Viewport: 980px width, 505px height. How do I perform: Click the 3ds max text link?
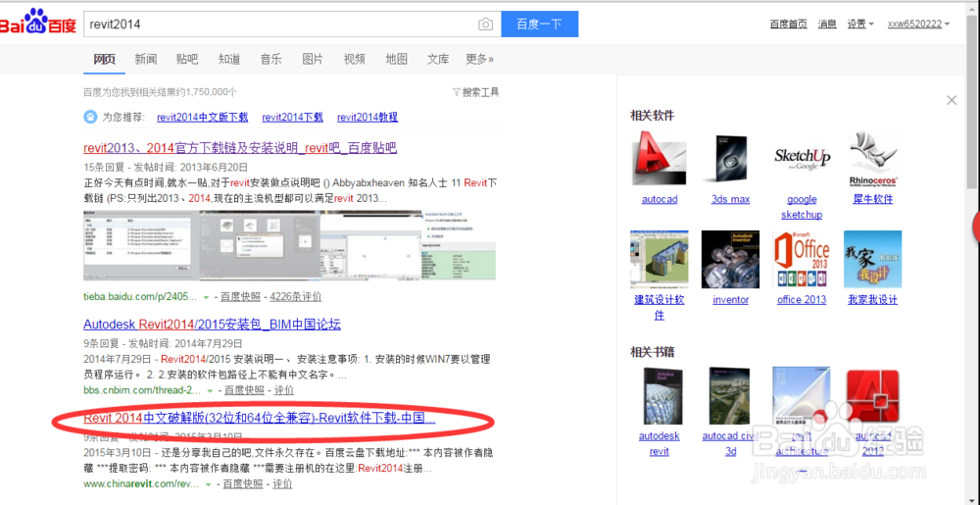730,199
